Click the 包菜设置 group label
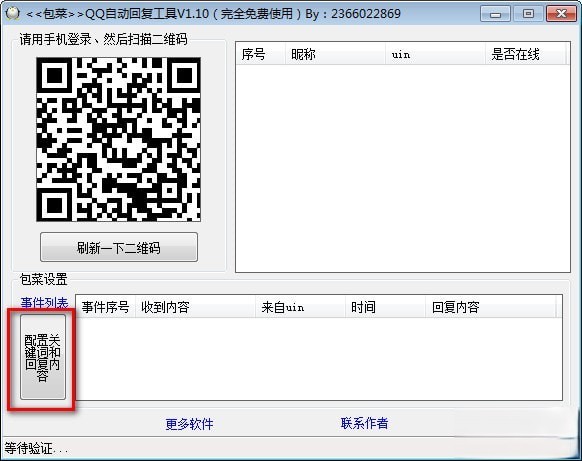The width and height of the screenshot is (582, 461). 43,279
